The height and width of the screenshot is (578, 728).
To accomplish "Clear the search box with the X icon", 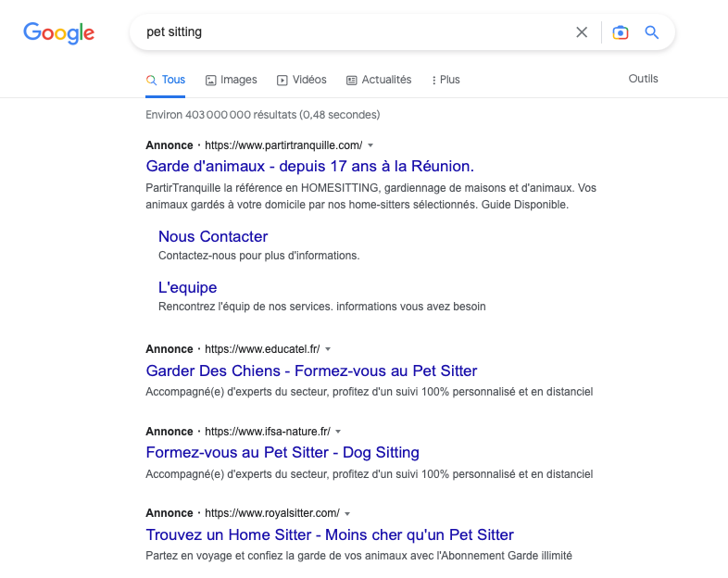I will pyautogui.click(x=582, y=32).
